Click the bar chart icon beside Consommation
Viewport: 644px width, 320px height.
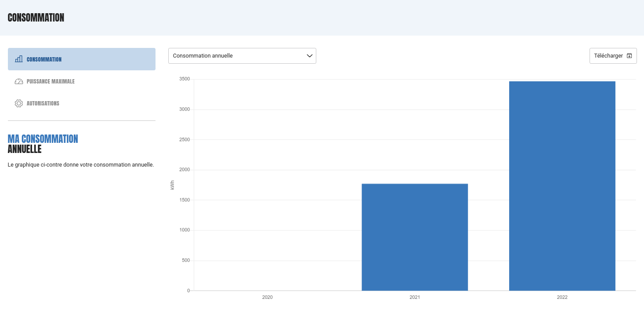click(x=18, y=59)
